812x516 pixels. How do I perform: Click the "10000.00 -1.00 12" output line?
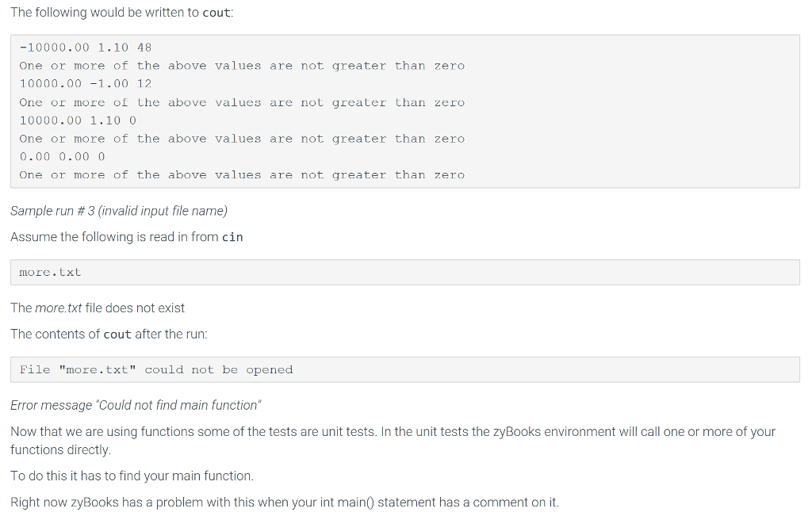(85, 84)
